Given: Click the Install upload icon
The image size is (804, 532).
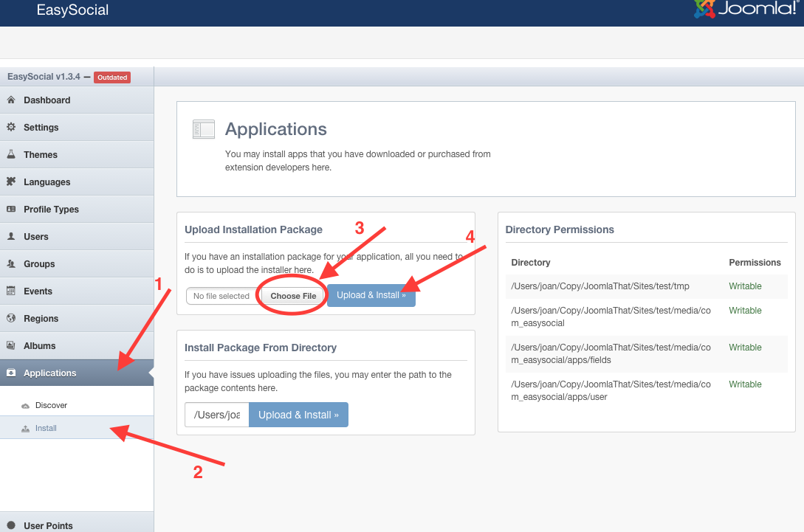Looking at the screenshot, I should pos(25,429).
